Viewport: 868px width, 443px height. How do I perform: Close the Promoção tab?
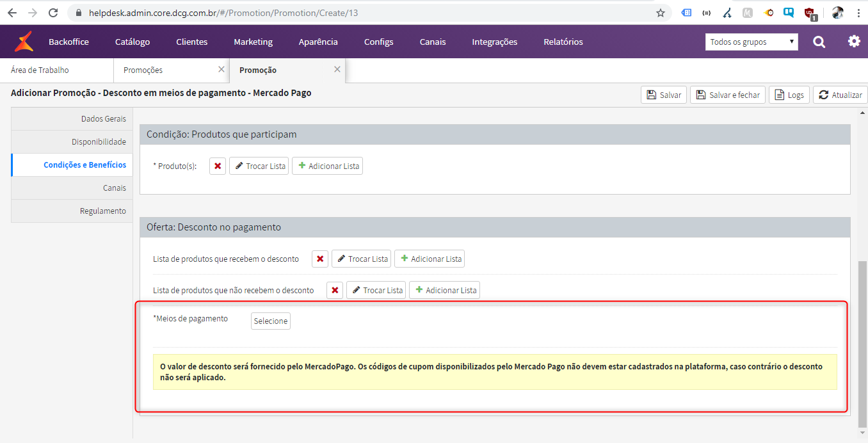(x=337, y=69)
